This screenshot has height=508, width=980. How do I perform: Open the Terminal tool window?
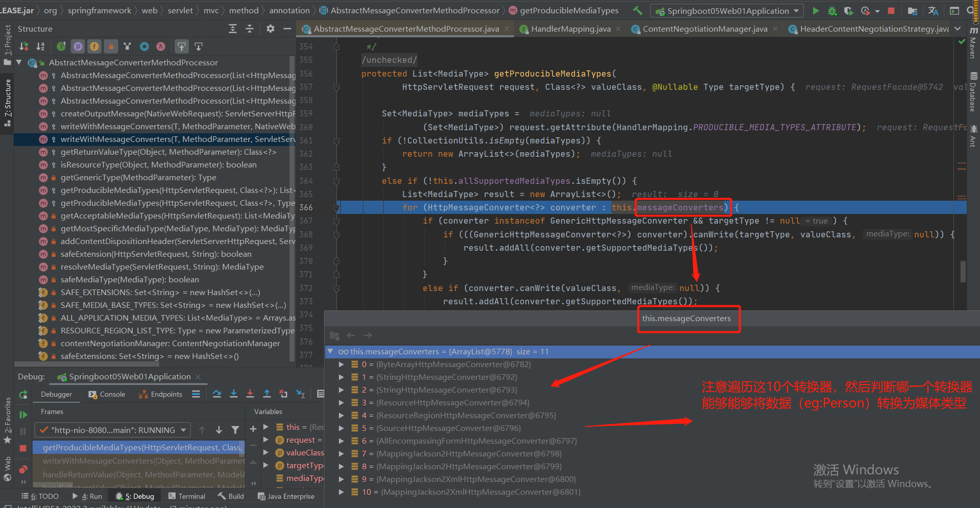(187, 496)
